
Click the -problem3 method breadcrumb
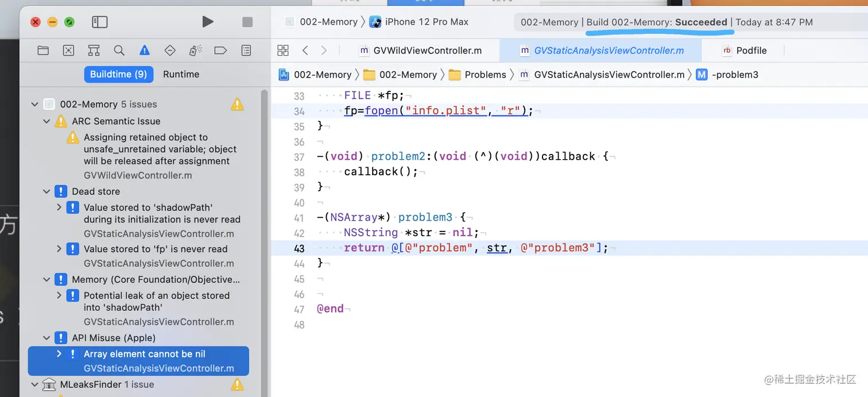727,75
